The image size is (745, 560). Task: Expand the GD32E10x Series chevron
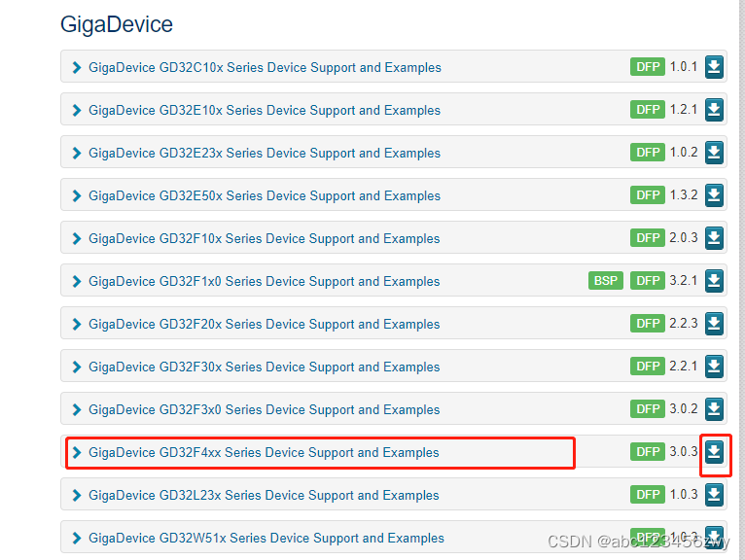77,110
